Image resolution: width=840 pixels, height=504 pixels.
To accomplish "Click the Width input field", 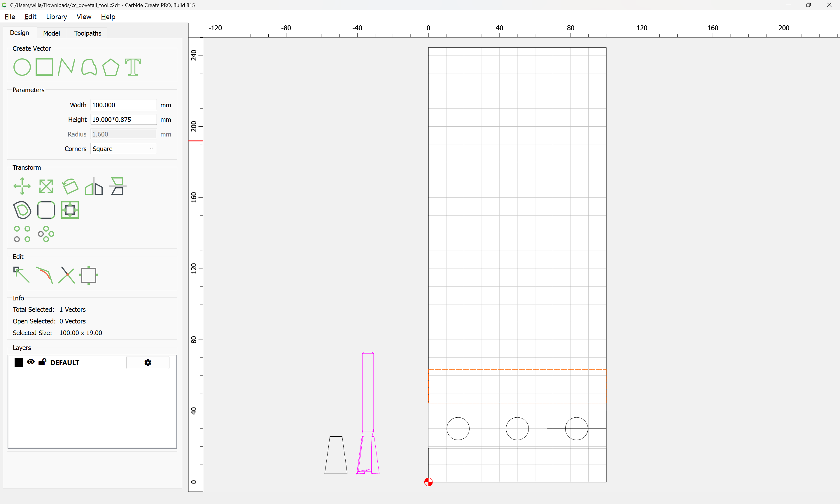I will 123,105.
